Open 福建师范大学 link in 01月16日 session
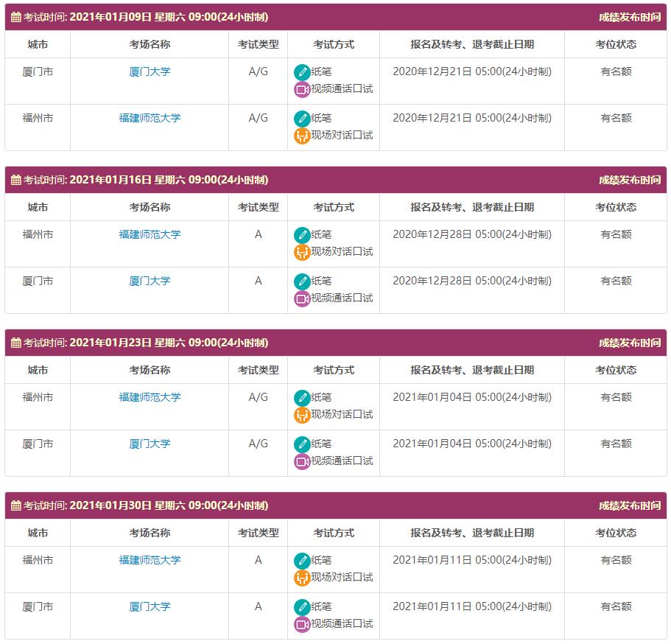The width and height of the screenshot is (671, 644). pyautogui.click(x=150, y=234)
